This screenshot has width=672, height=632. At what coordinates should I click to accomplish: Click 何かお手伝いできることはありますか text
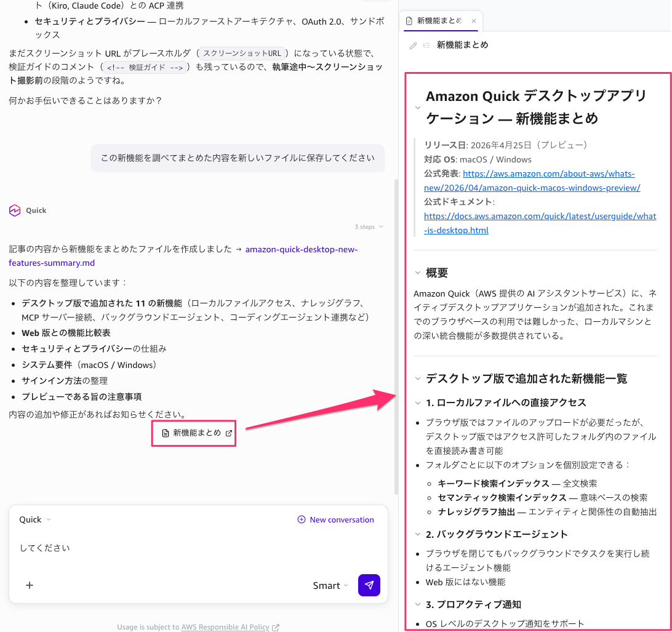point(86,101)
